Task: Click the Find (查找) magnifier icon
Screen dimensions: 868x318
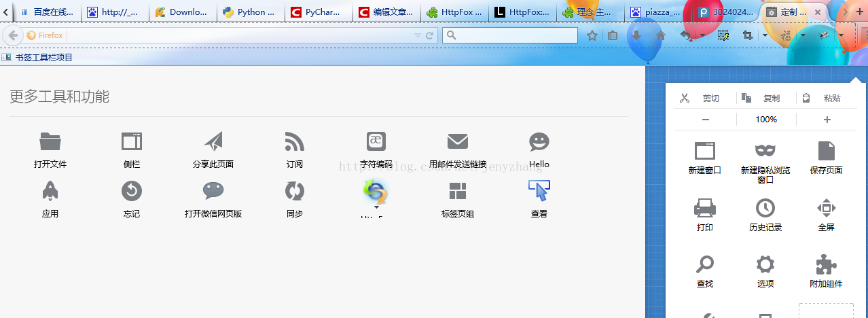Action: pyautogui.click(x=705, y=264)
